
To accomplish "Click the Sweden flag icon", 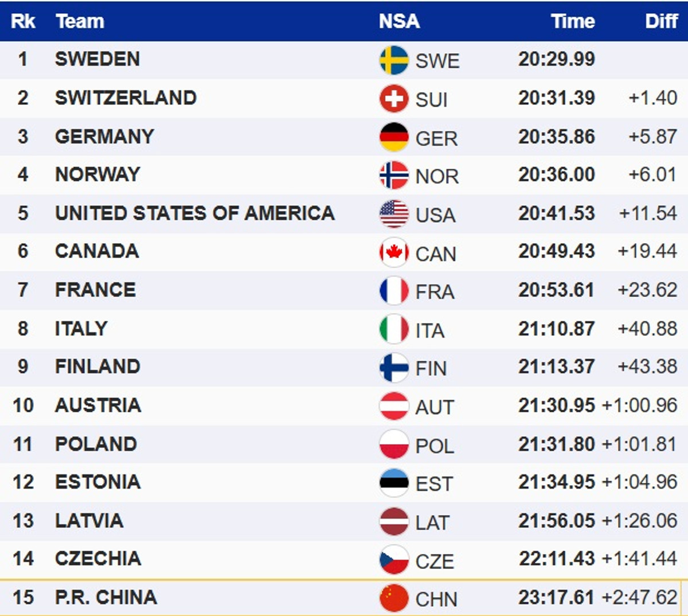I will click(x=394, y=60).
